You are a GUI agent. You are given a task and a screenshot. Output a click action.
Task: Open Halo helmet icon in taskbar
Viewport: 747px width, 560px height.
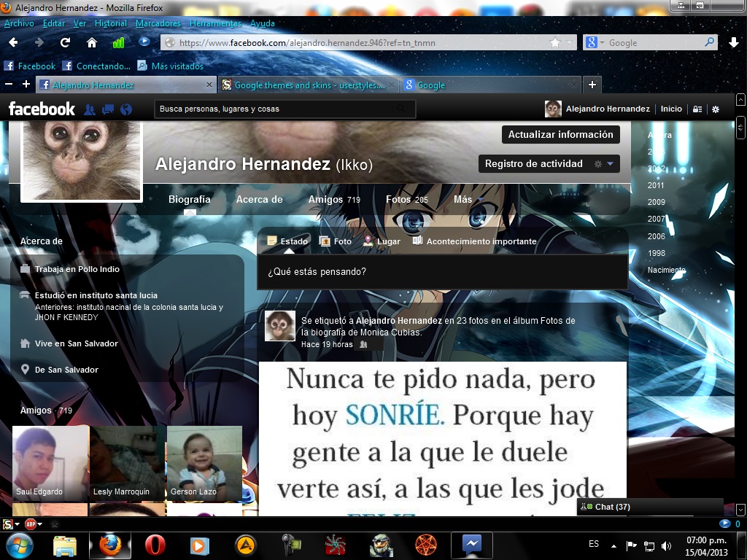(381, 545)
